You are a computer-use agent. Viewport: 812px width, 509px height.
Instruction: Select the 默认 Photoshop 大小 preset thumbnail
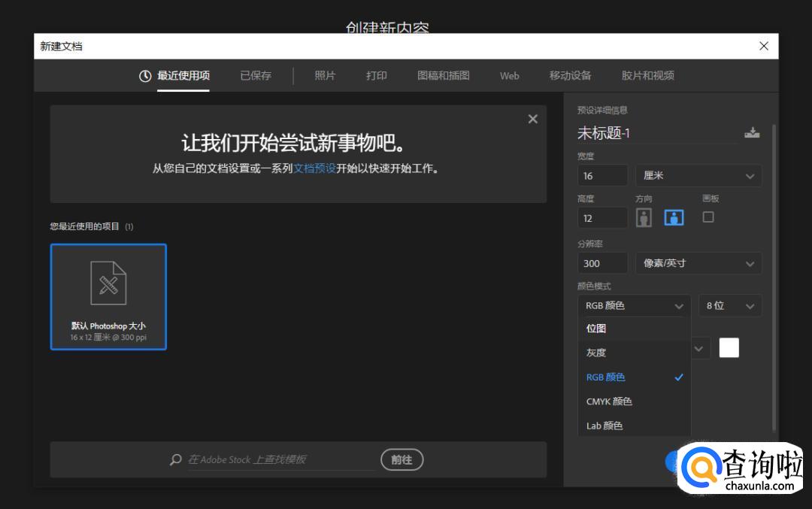pyautogui.click(x=108, y=297)
